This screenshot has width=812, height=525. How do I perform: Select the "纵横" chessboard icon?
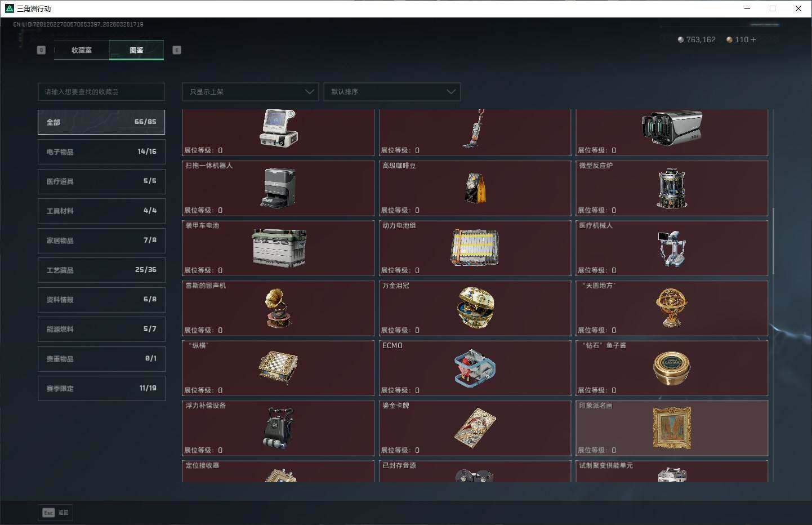coord(278,368)
